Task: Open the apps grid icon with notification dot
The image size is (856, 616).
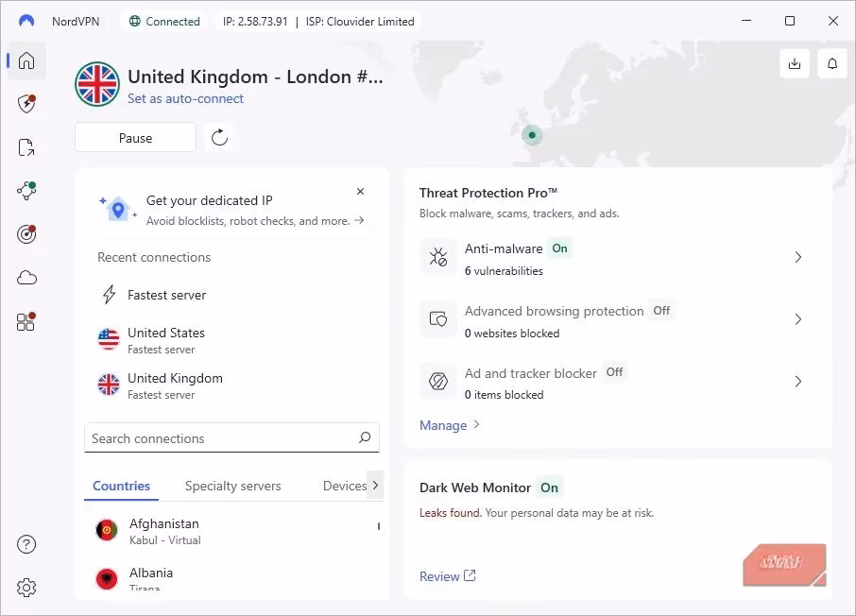Action: click(26, 321)
